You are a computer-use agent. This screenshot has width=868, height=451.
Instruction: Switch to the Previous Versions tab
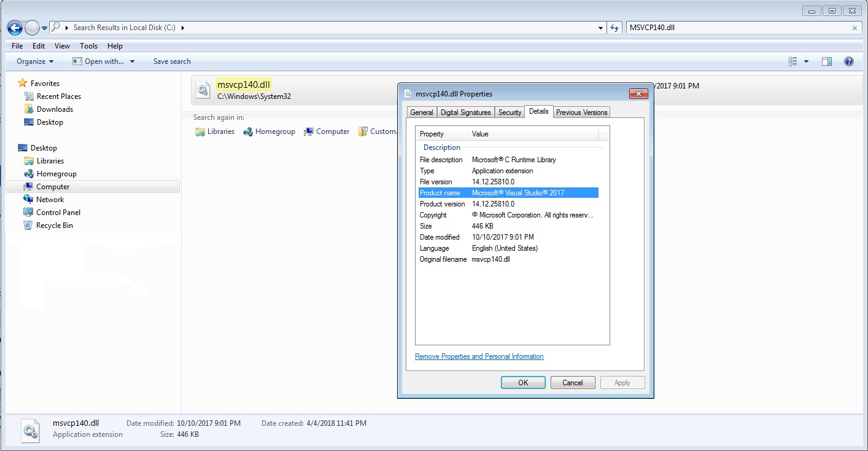(x=582, y=112)
